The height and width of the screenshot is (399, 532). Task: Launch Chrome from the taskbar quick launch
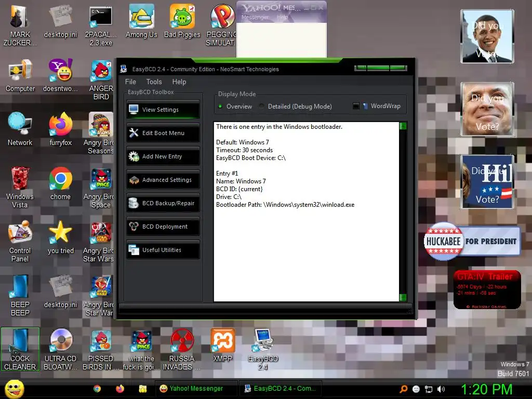(97, 389)
